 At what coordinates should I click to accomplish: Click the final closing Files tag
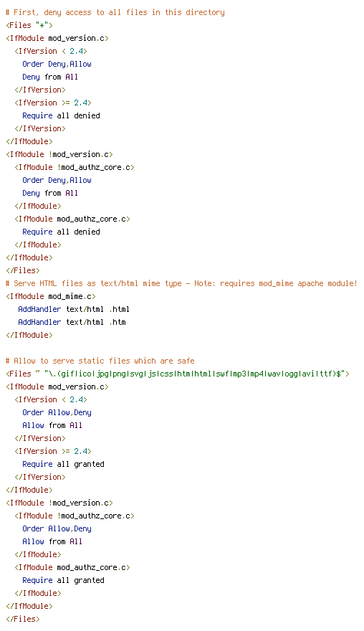click(23, 619)
